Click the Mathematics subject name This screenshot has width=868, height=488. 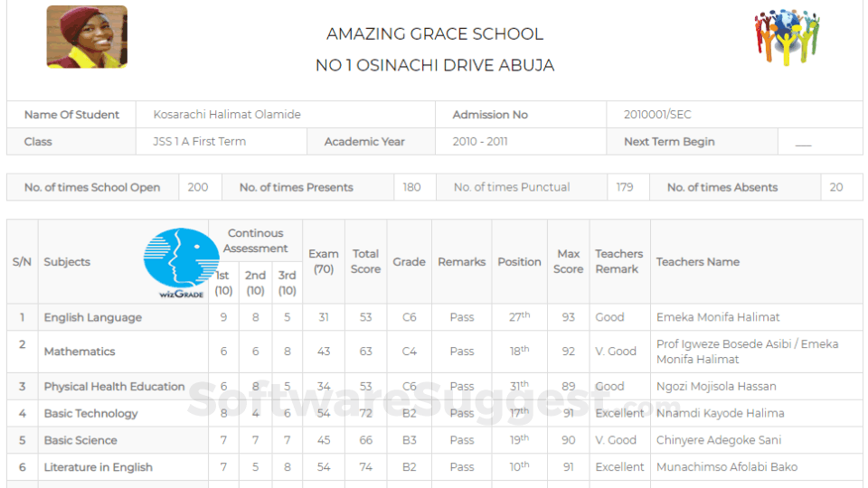click(80, 352)
